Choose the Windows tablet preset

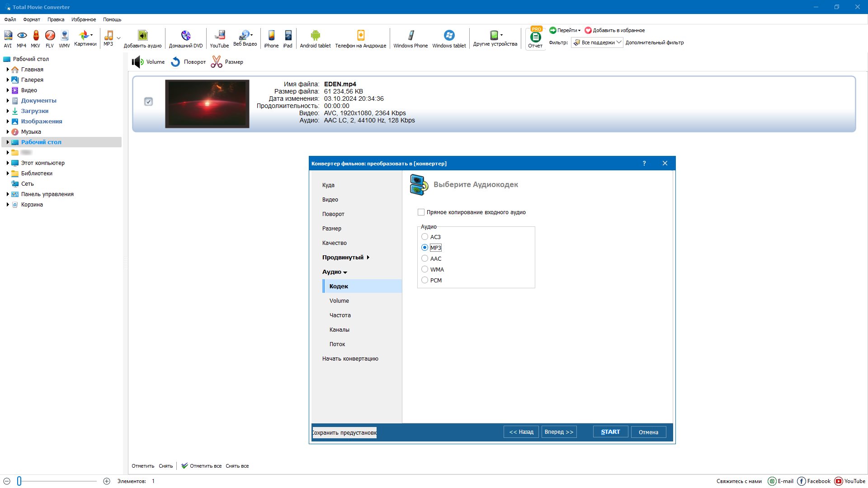click(x=449, y=38)
